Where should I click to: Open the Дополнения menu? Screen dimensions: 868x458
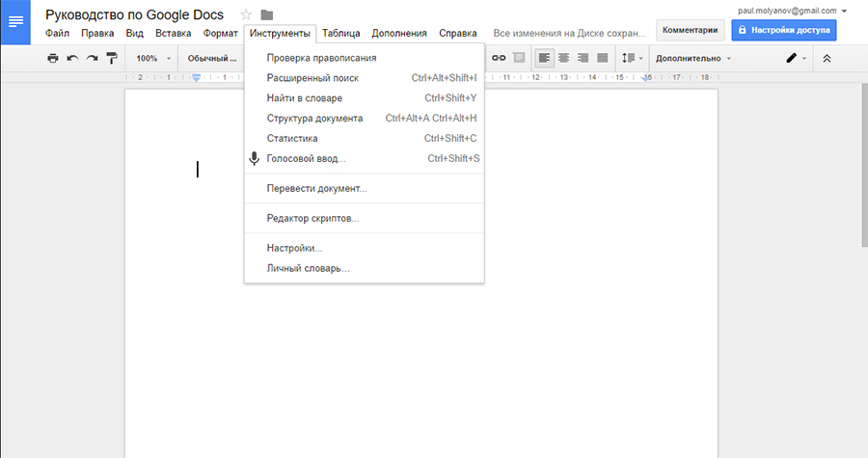[x=399, y=33]
